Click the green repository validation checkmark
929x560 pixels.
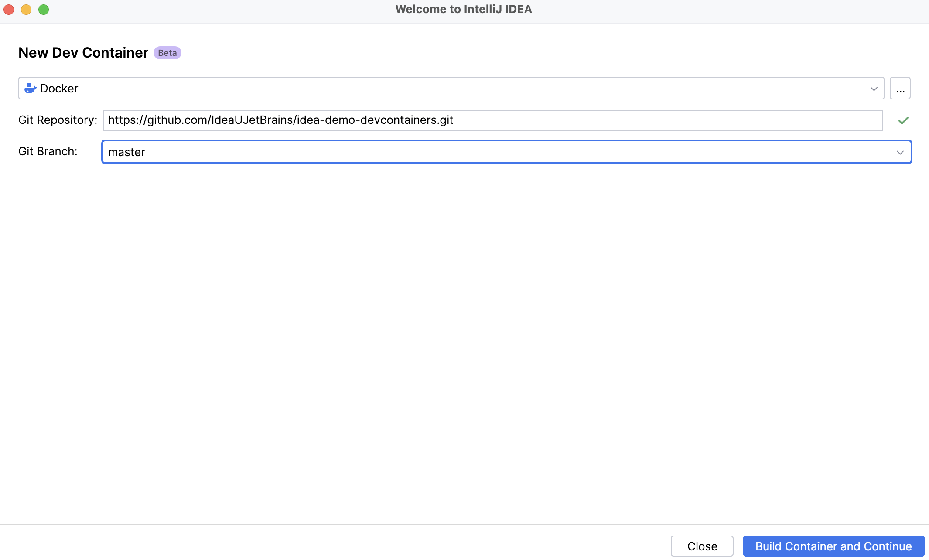click(x=903, y=120)
